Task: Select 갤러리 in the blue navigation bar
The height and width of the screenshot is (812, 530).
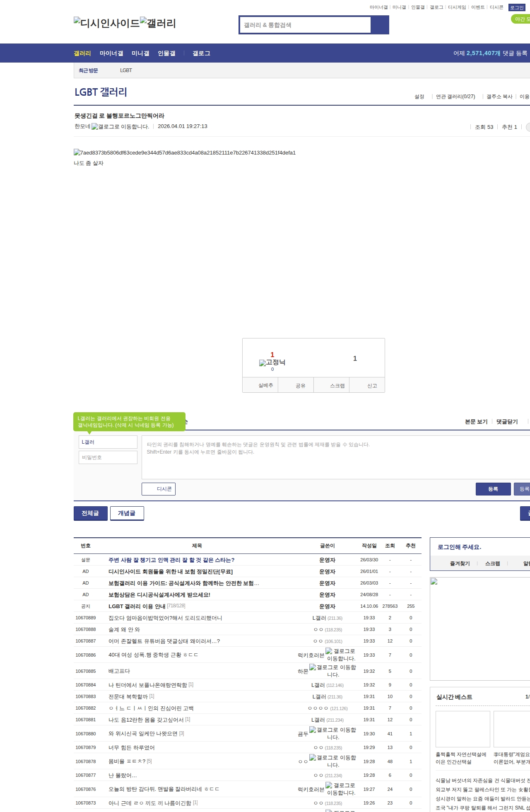Action: click(x=82, y=53)
